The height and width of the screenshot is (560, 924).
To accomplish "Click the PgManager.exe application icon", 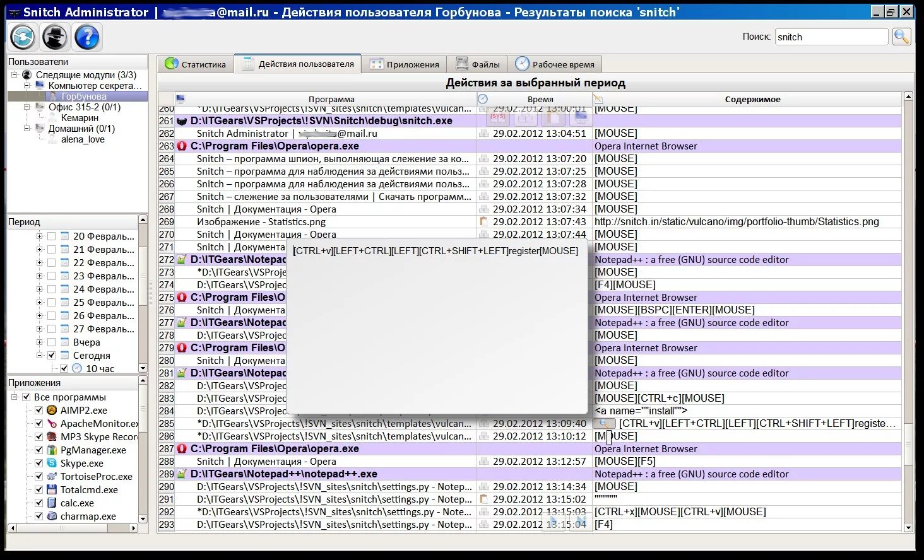I will (52, 450).
